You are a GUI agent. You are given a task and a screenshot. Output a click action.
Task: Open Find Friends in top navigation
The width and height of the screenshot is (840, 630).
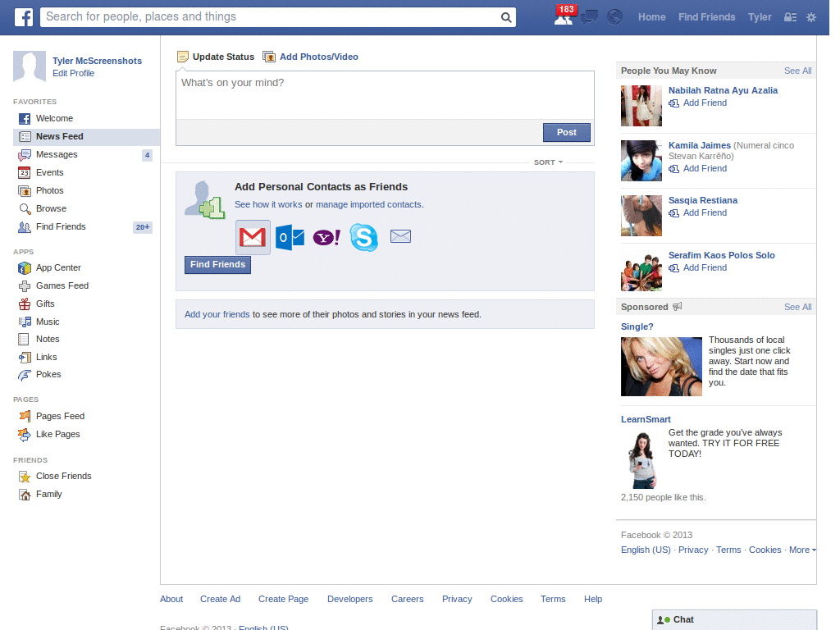pos(706,17)
